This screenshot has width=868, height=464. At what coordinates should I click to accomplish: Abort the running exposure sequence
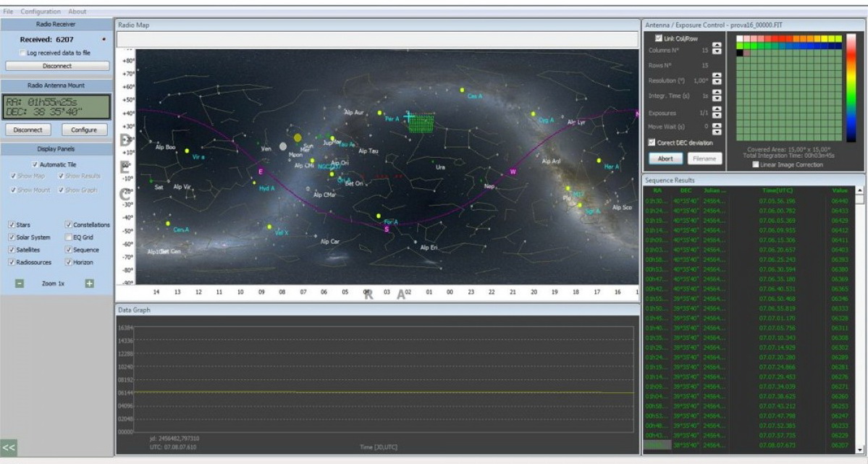click(665, 159)
